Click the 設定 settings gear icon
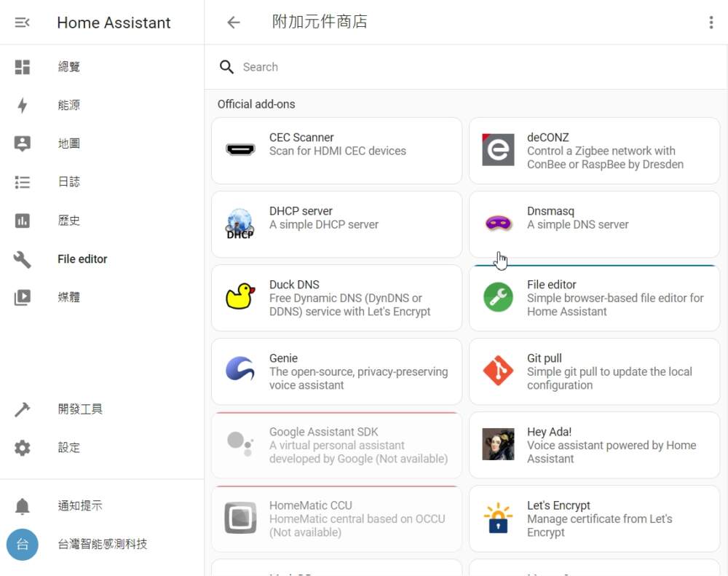Viewport: 728px width, 576px height. [23, 448]
